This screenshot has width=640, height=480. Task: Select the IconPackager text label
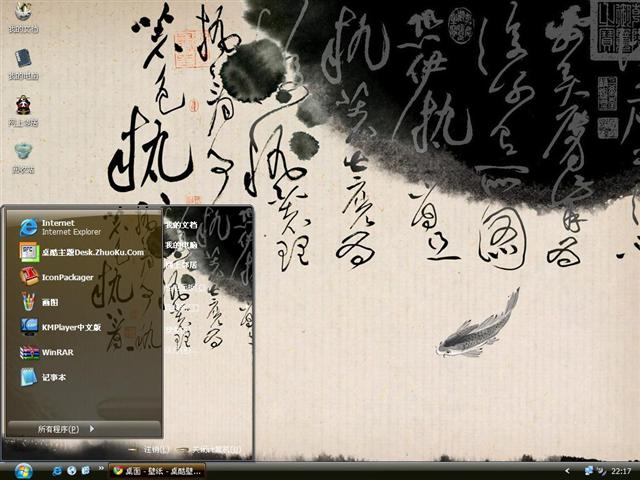coord(67,277)
